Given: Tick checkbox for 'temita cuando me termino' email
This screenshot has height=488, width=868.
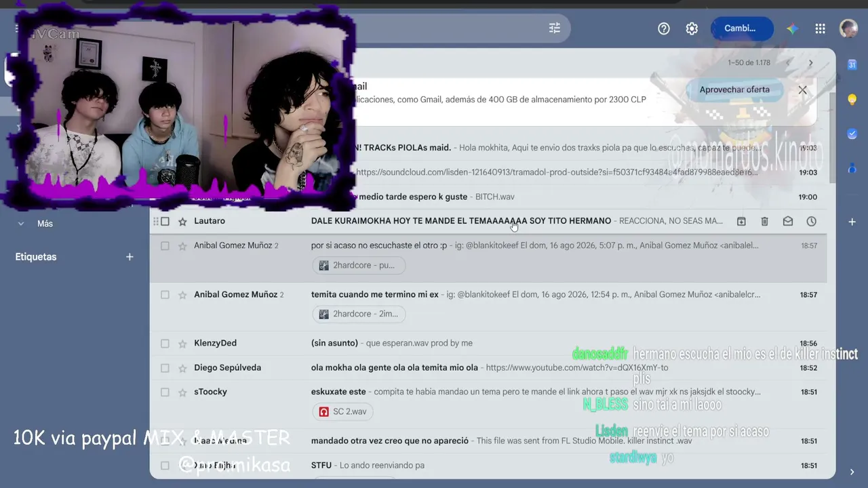Looking at the screenshot, I should [165, 295].
